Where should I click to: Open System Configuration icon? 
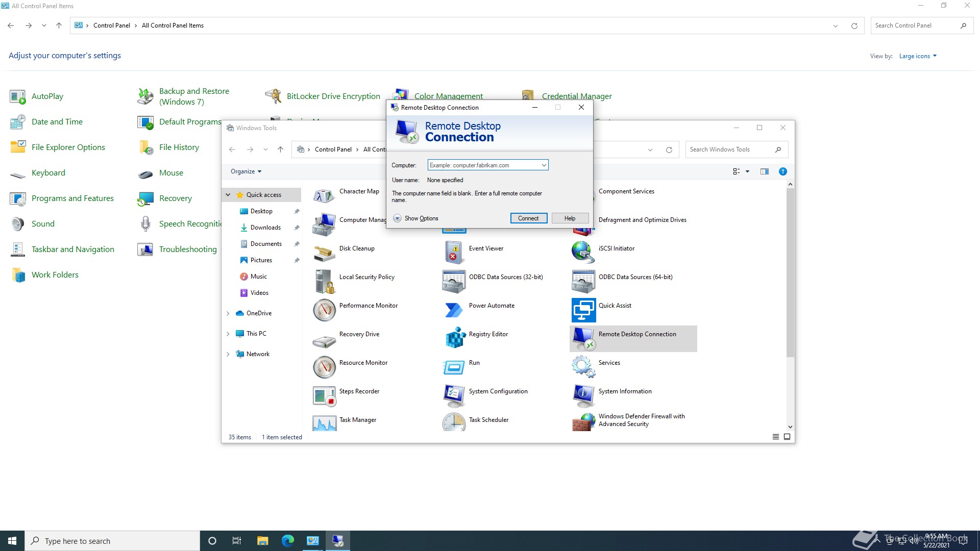[x=454, y=396]
